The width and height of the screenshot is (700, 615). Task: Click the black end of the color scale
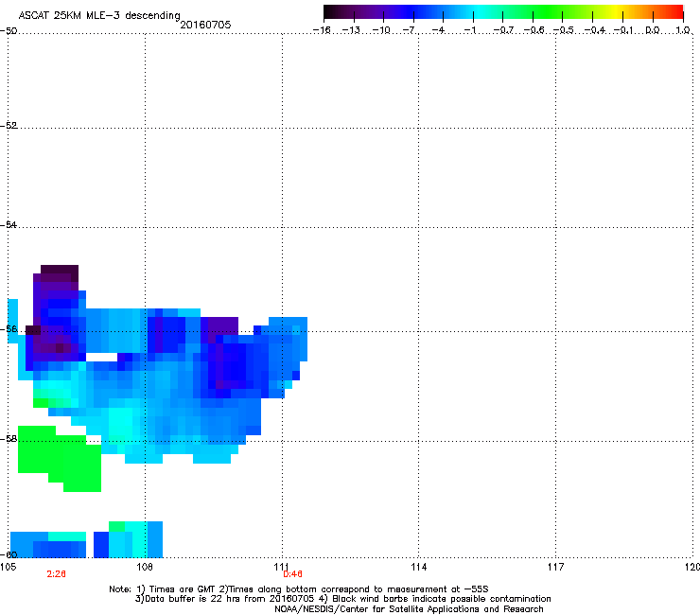click(329, 12)
